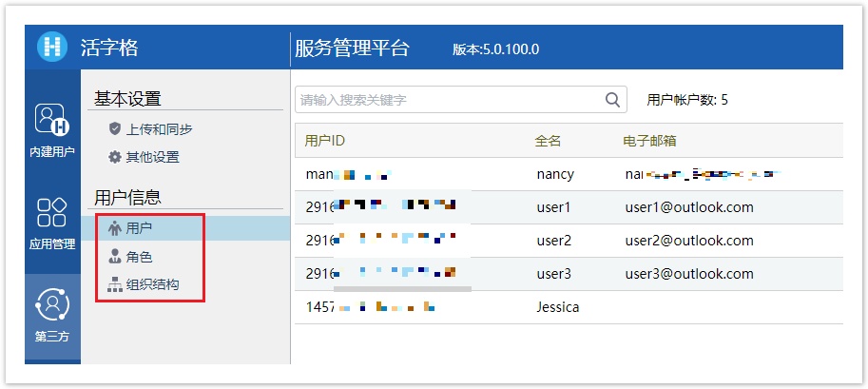Click the 基本设置 section heading
Screen dimensions: 868x389
[127, 99]
